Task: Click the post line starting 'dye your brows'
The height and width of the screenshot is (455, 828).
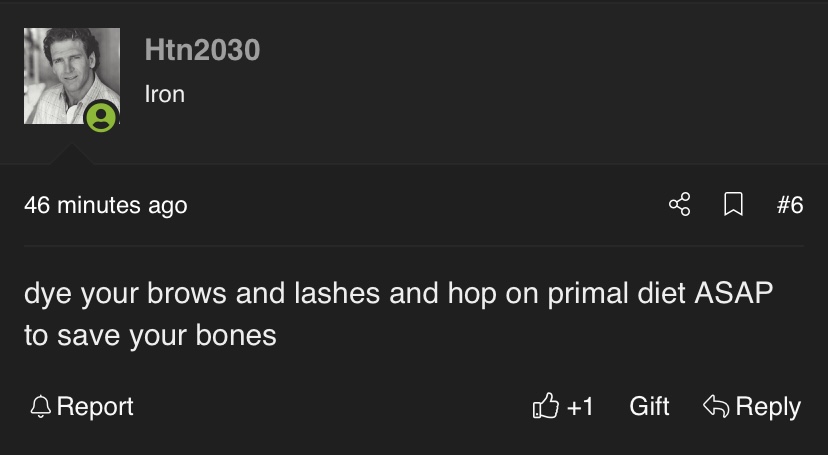Action: (399, 295)
